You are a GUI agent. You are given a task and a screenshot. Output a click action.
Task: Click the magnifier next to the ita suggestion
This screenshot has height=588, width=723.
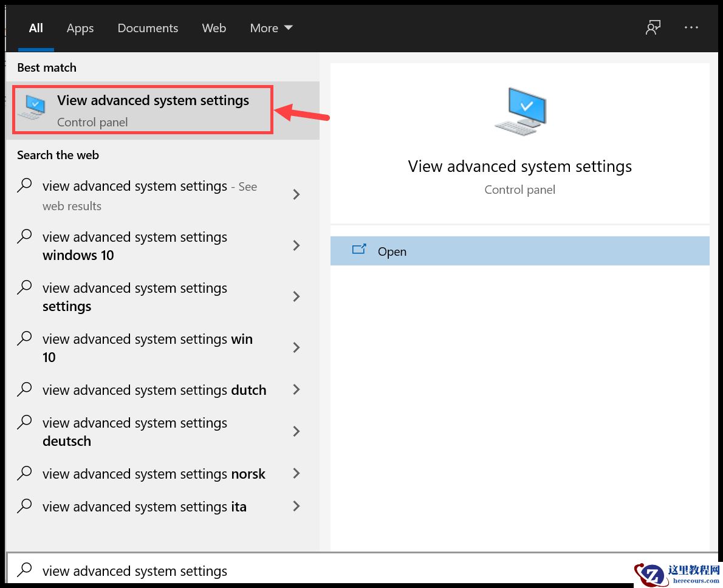[24, 506]
